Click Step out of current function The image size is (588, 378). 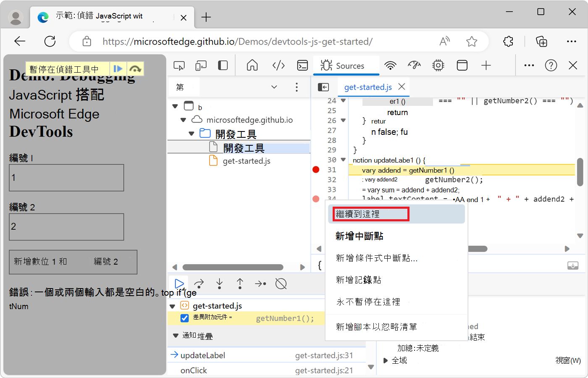(240, 284)
